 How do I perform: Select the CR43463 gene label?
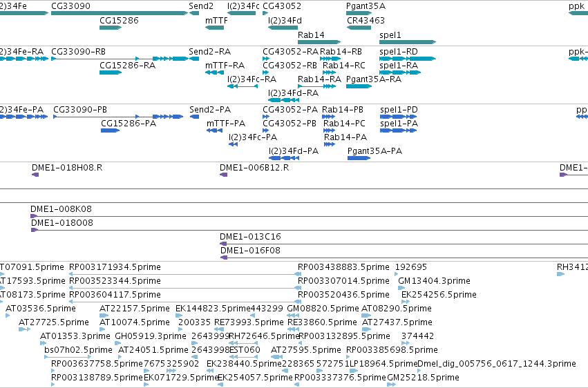(366, 21)
